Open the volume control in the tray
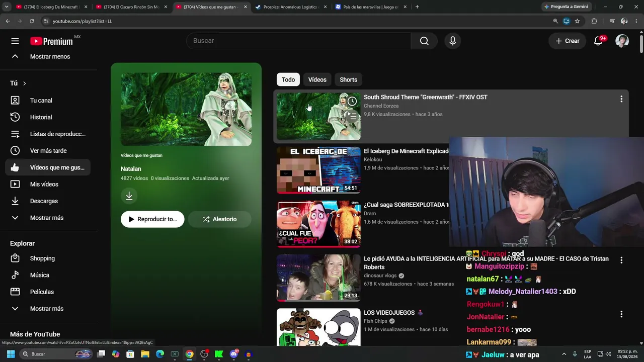 click(x=608, y=354)
